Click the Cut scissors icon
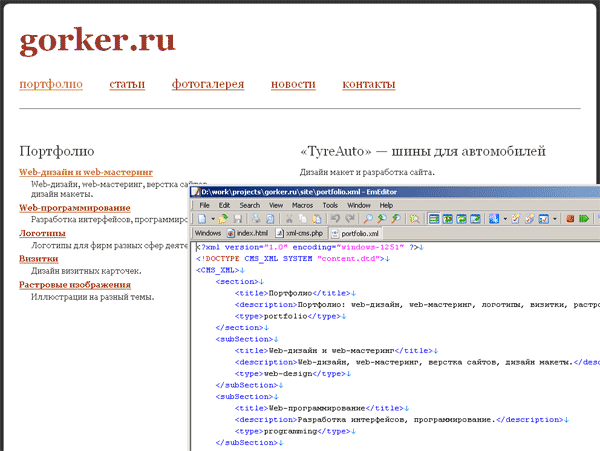Image resolution: width=600 pixels, height=451 pixels. (x=289, y=218)
